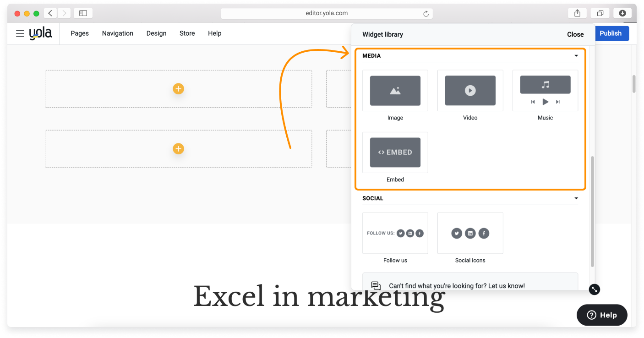
Task: Click the second-row orange plus button
Action: click(x=178, y=149)
